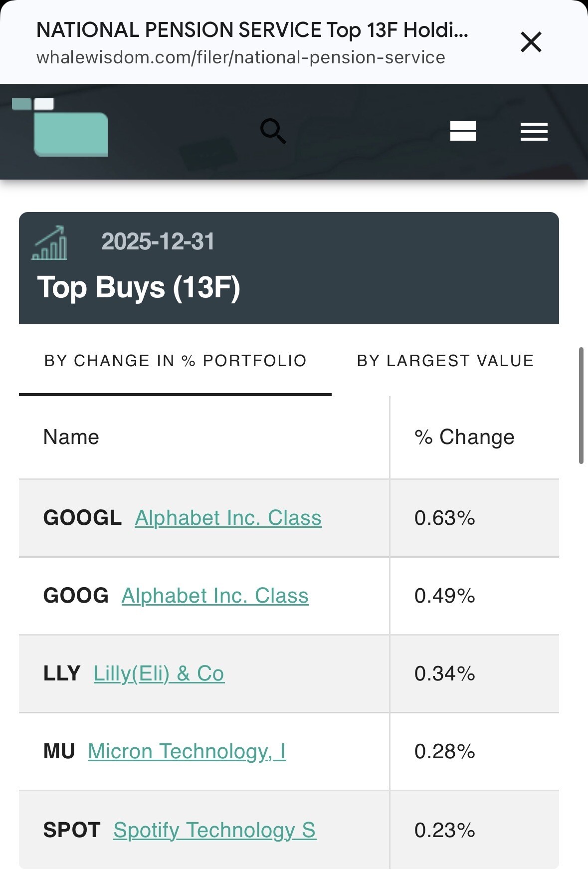
Task: Open the GOOG Alphabet Inc. Class link
Action: coord(215,596)
